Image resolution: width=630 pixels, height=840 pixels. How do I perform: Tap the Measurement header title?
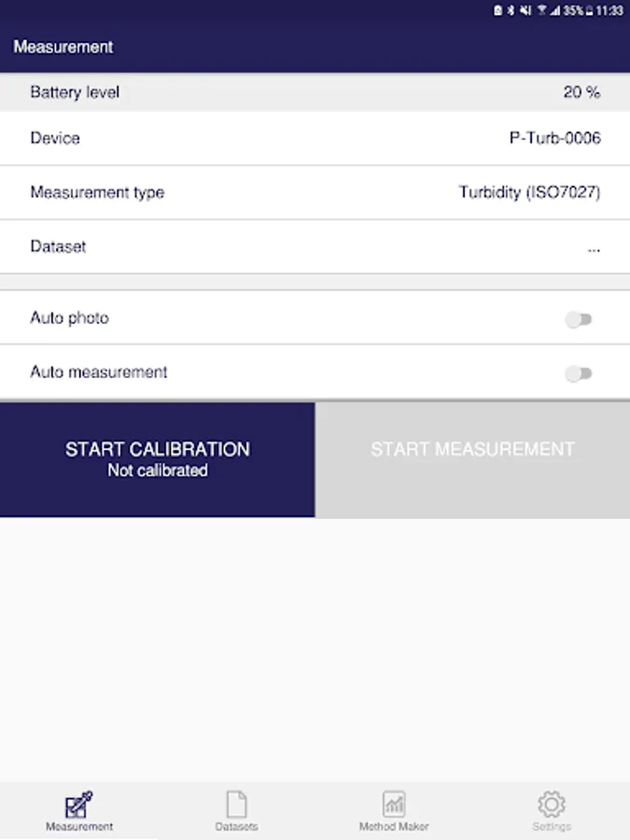click(63, 47)
